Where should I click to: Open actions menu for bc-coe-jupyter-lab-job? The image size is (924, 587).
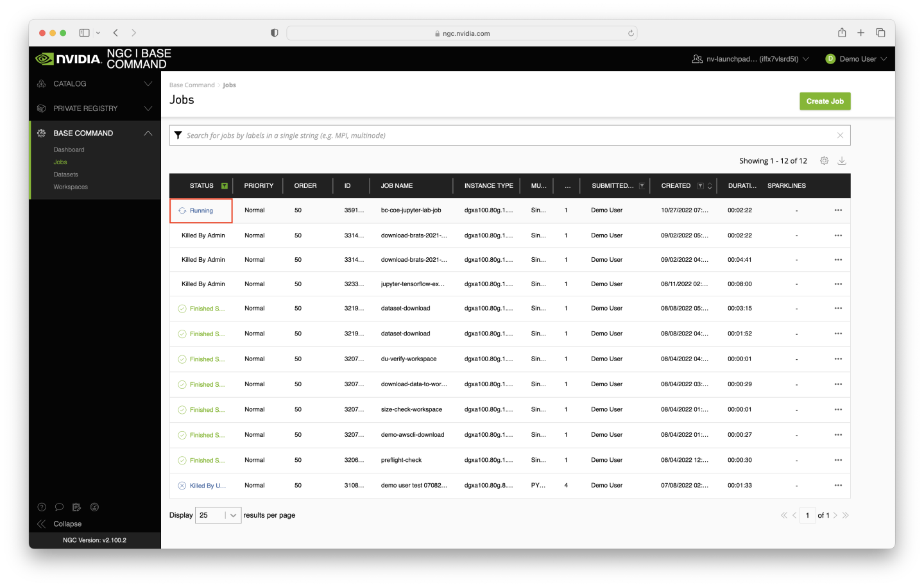coord(838,210)
